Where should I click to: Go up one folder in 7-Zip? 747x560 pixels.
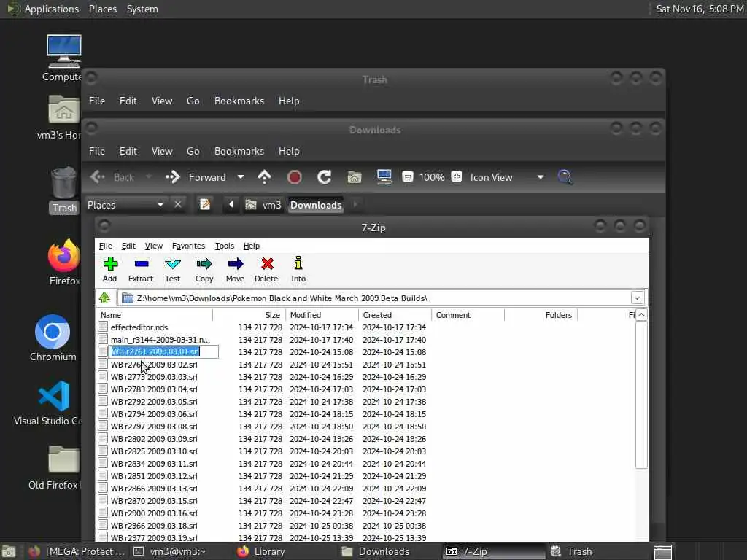104,298
